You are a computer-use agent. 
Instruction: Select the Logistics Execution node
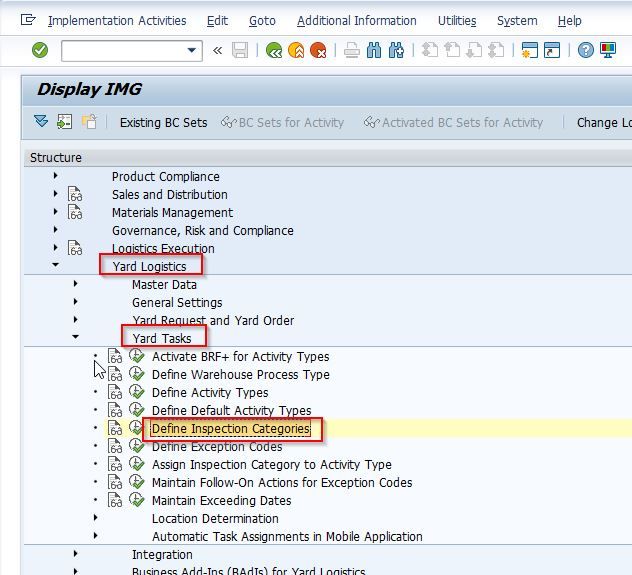click(x=163, y=248)
